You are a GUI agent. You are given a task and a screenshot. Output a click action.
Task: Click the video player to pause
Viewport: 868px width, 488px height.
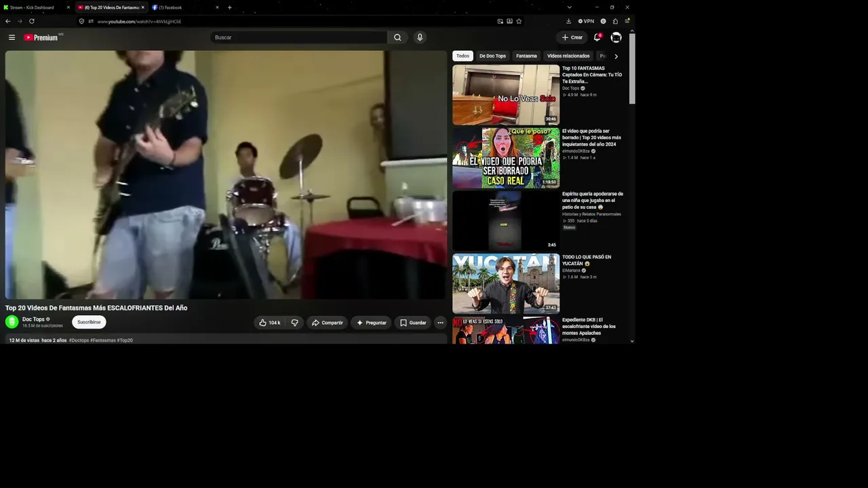click(x=226, y=175)
